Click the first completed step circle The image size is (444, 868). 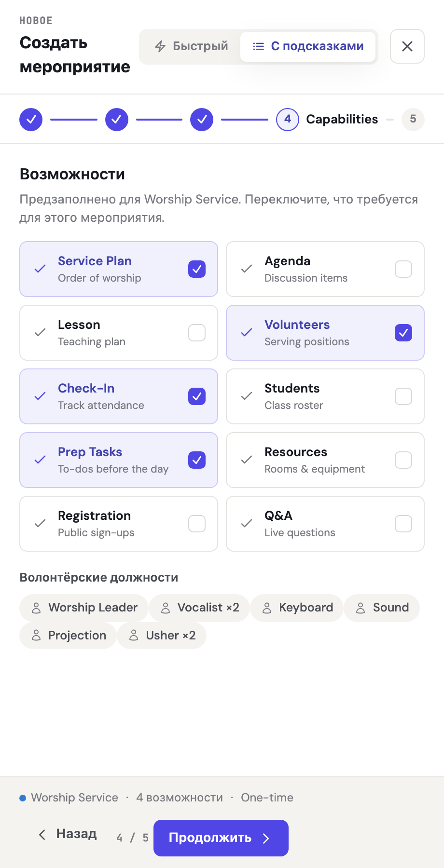coord(31,119)
